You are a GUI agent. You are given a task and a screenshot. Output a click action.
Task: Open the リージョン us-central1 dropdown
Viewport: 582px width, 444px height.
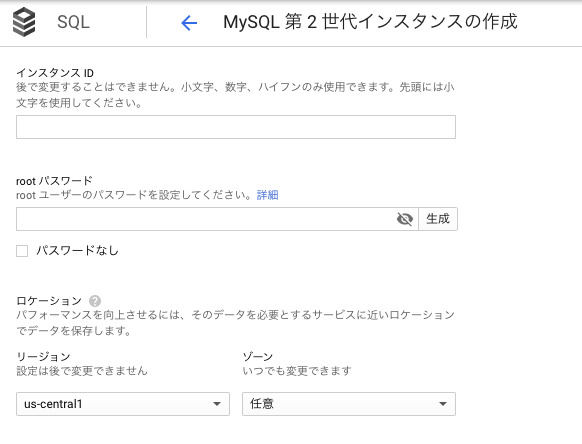pyautogui.click(x=123, y=404)
